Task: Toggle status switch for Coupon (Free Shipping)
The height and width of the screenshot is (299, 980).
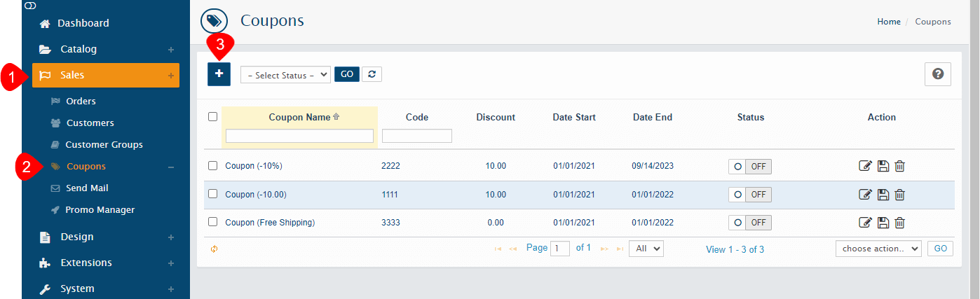Action: tap(749, 223)
